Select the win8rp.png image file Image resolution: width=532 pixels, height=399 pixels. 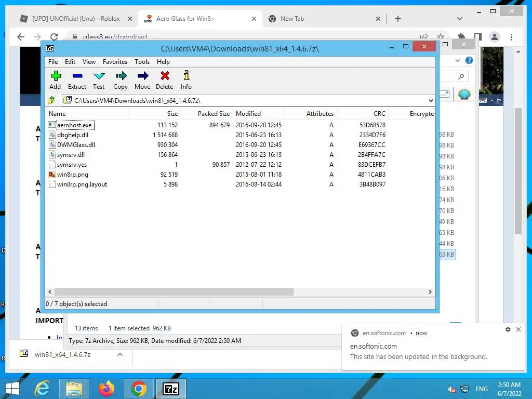(73, 175)
